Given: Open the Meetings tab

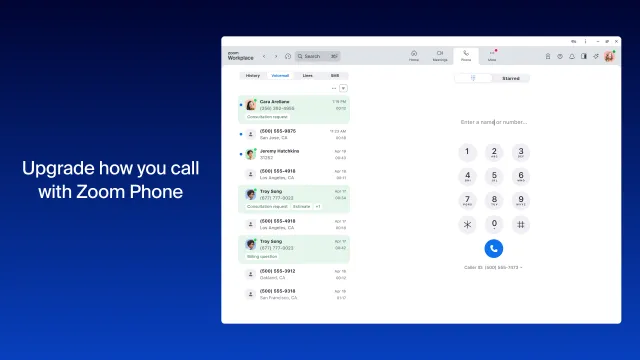Looking at the screenshot, I should coord(440,56).
